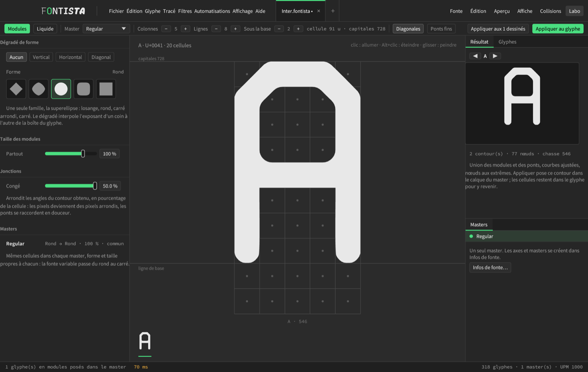Image resolution: width=588 pixels, height=372 pixels.
Task: Select the Regular master row in Masters panel
Action: coord(527,236)
